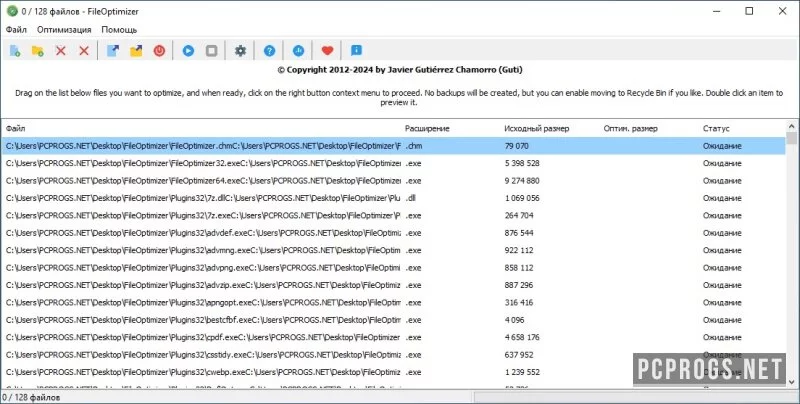Select the FileOptimizer32.exe row
This screenshot has height=404, width=800.
pyautogui.click(x=393, y=163)
